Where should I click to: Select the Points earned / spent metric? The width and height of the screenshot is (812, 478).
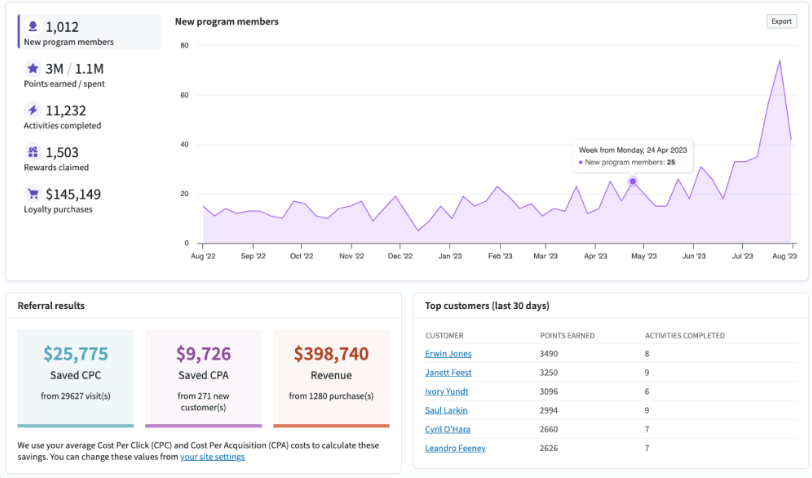[x=89, y=74]
